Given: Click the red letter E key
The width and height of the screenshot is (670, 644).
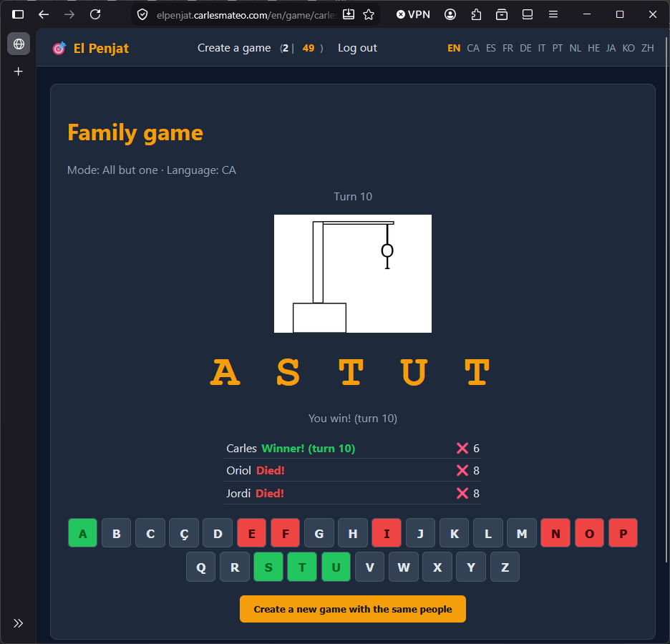Looking at the screenshot, I should (252, 533).
